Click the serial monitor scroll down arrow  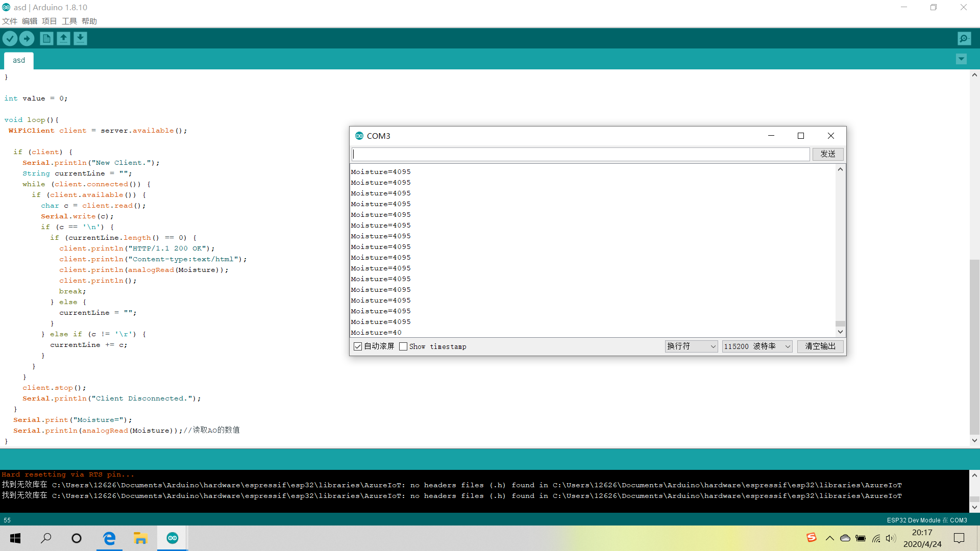(840, 332)
